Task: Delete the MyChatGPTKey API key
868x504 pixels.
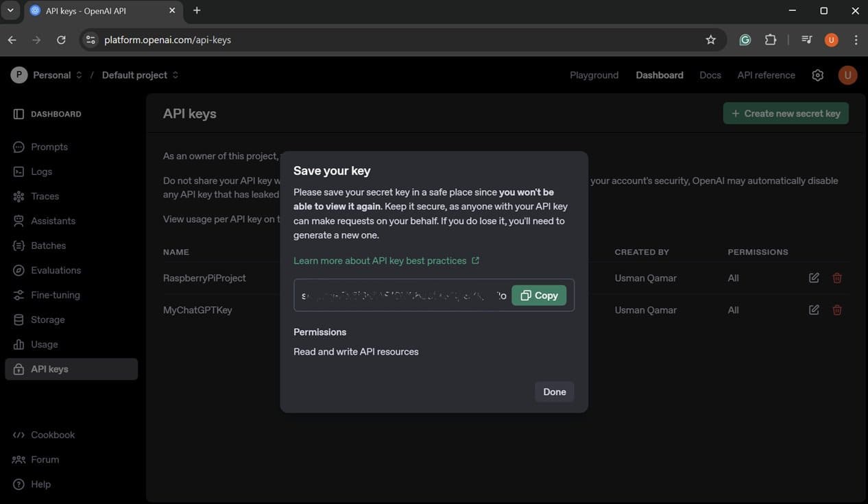Action: (836, 310)
